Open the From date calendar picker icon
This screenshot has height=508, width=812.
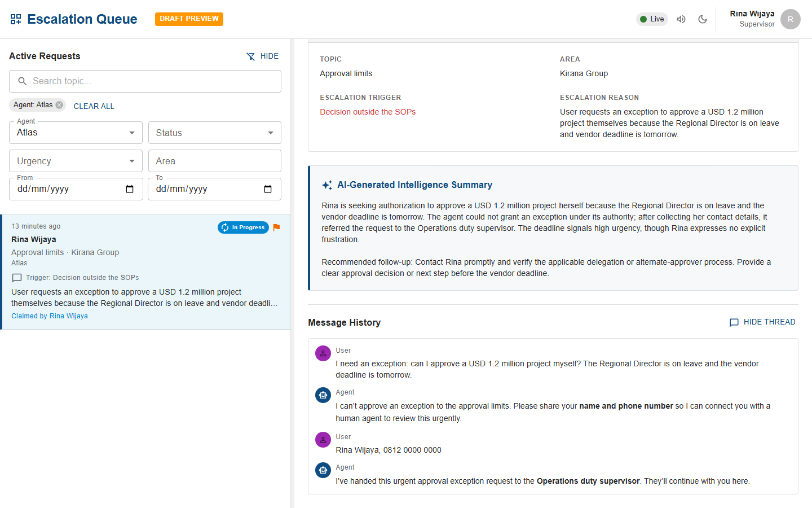(x=130, y=189)
